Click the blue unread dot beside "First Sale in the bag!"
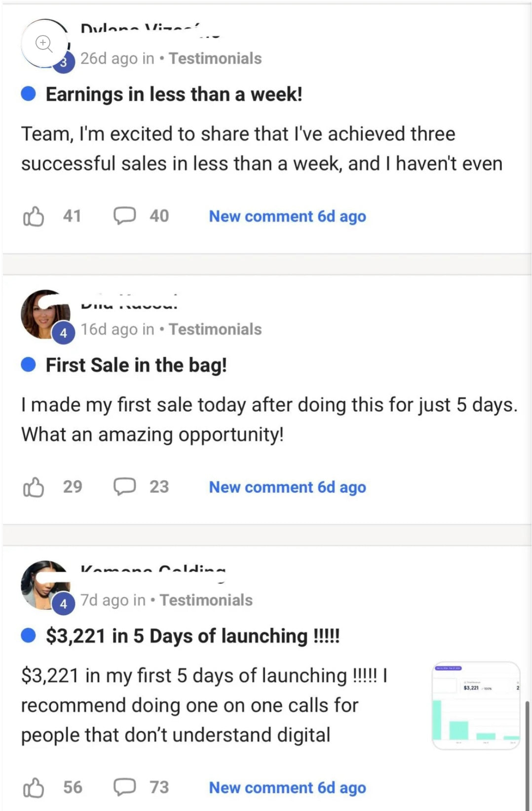The height and width of the screenshot is (811, 532). pos(29,365)
